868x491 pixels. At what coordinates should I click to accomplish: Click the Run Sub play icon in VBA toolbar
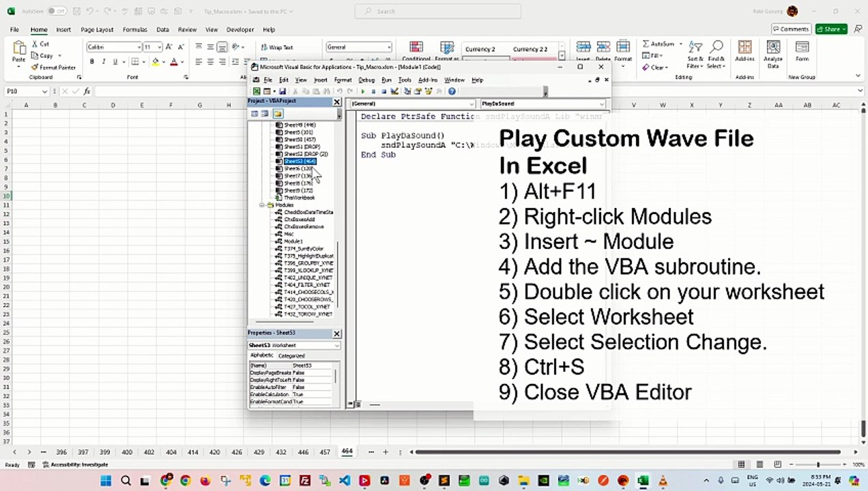coord(362,91)
